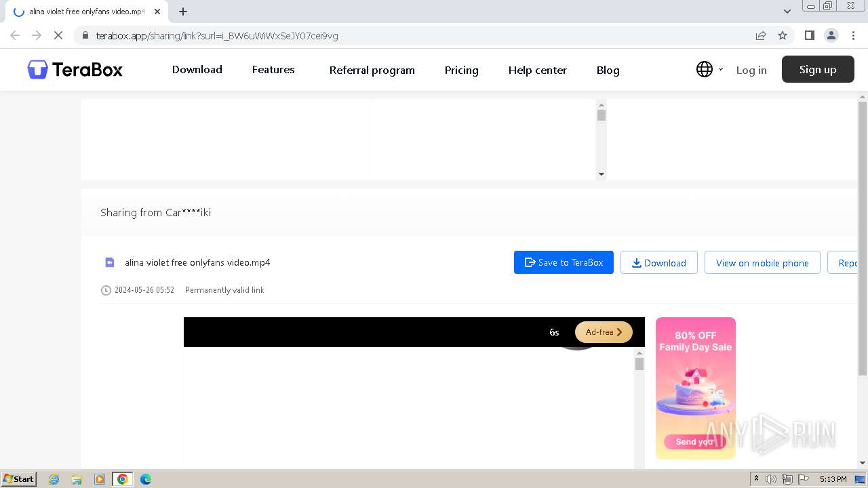Click the browser forward arrow

click(x=37, y=35)
